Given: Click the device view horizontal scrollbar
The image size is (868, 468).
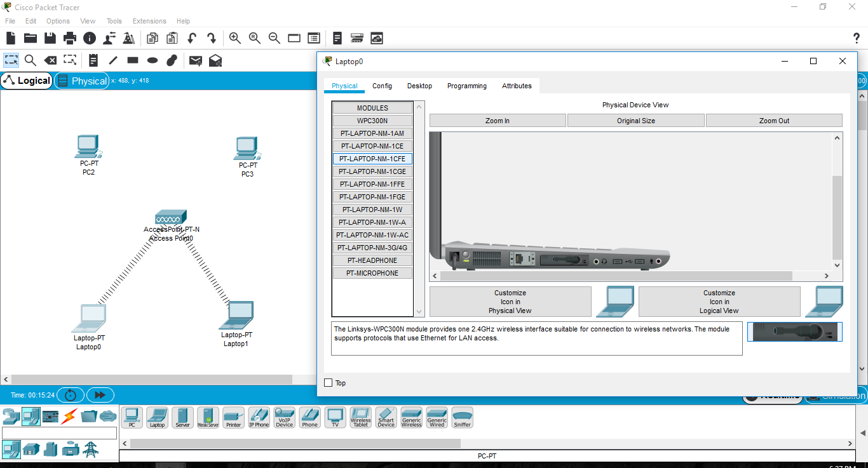Looking at the screenshot, I should tap(616, 276).
